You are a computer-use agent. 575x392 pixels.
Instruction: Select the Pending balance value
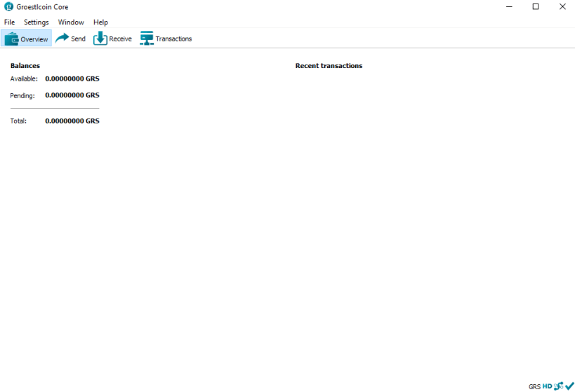pyautogui.click(x=72, y=95)
